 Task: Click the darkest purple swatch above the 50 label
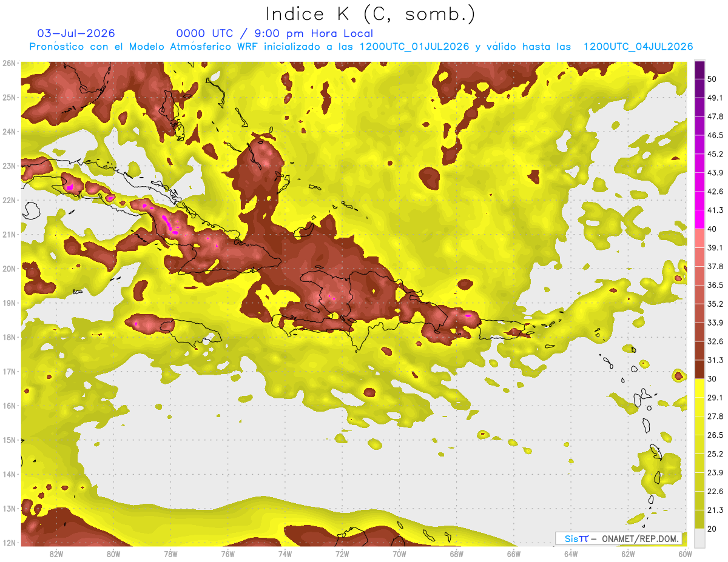tap(699, 70)
